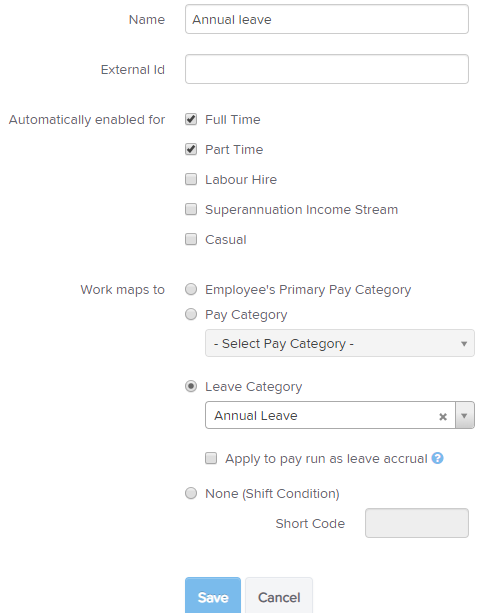Screen dimensions: 478x613
Task: Select the Leave Category radio button
Action: click(x=191, y=386)
